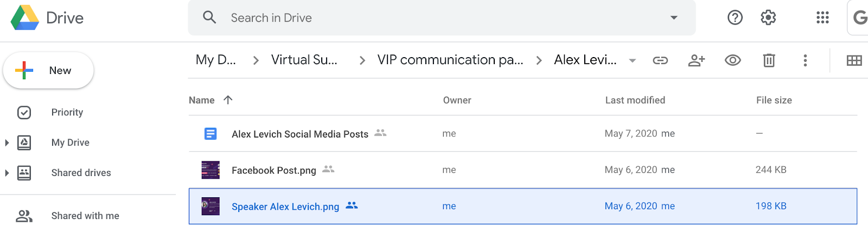Image resolution: width=868 pixels, height=238 pixels.
Task: Open the Google apps grid
Action: point(822,18)
